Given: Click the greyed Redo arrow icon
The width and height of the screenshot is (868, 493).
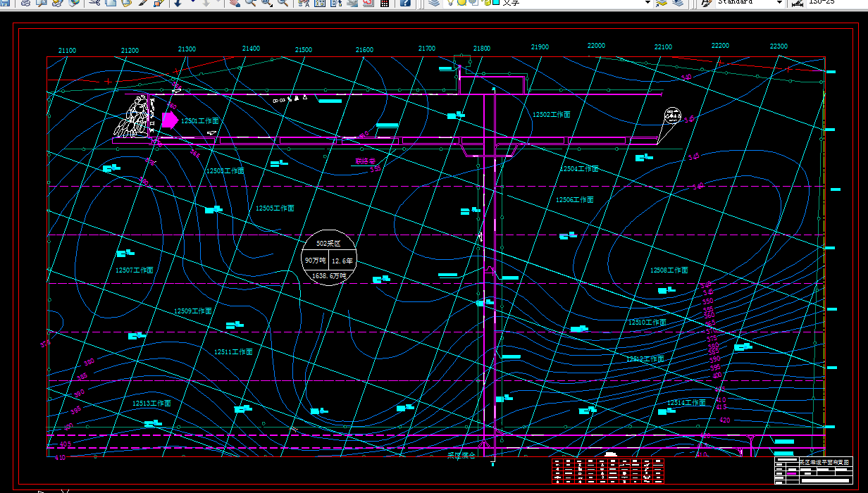Looking at the screenshot, I should [x=206, y=2].
